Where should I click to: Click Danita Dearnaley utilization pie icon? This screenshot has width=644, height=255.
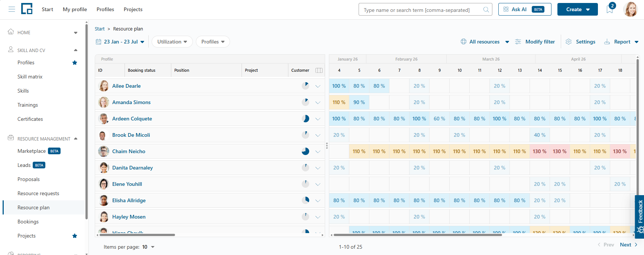pyautogui.click(x=305, y=168)
